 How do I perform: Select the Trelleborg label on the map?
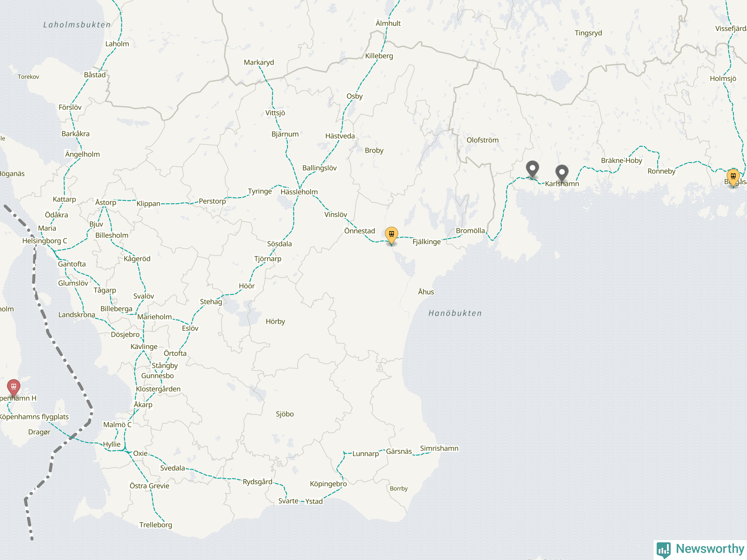coord(156,524)
